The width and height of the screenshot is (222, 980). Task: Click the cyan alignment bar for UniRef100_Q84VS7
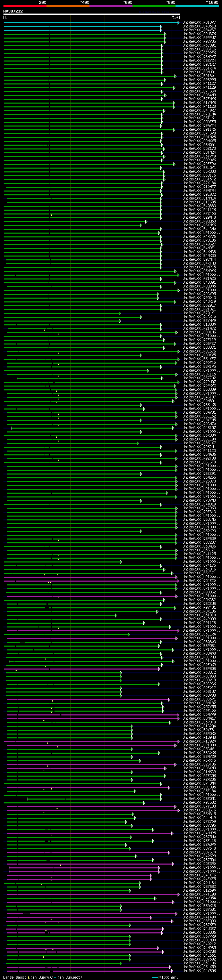click(83, 30)
